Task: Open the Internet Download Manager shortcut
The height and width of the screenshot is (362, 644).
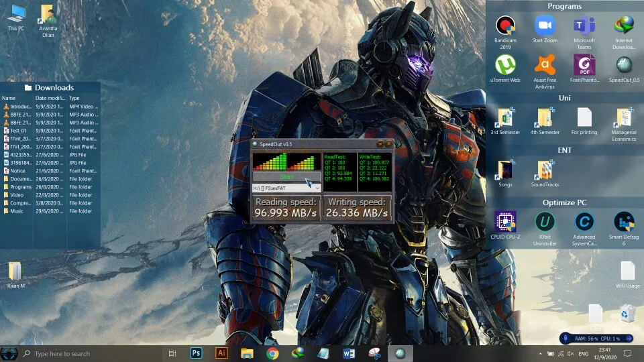Action: click(623, 33)
